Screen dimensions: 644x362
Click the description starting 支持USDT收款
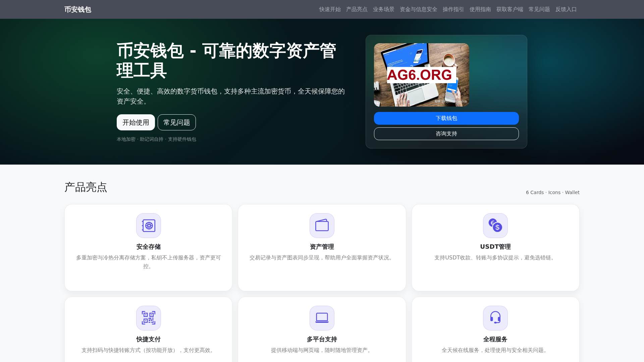[495, 257]
